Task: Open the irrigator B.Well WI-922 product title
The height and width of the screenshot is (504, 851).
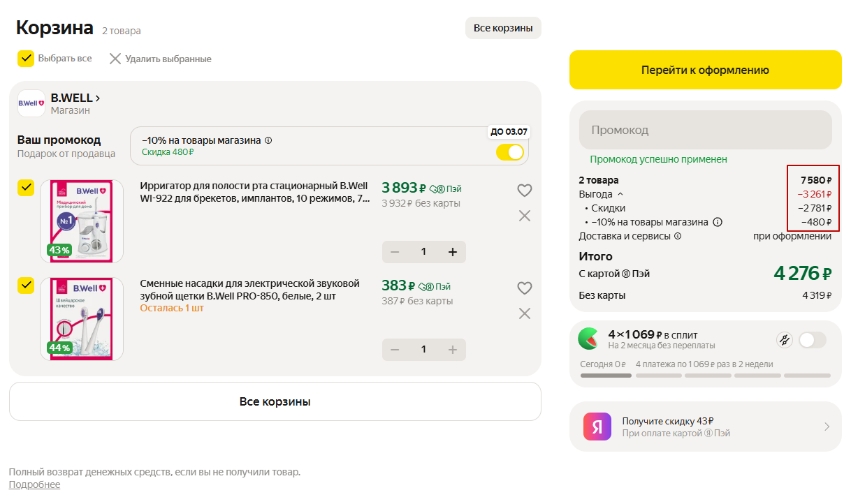Action: (x=255, y=192)
